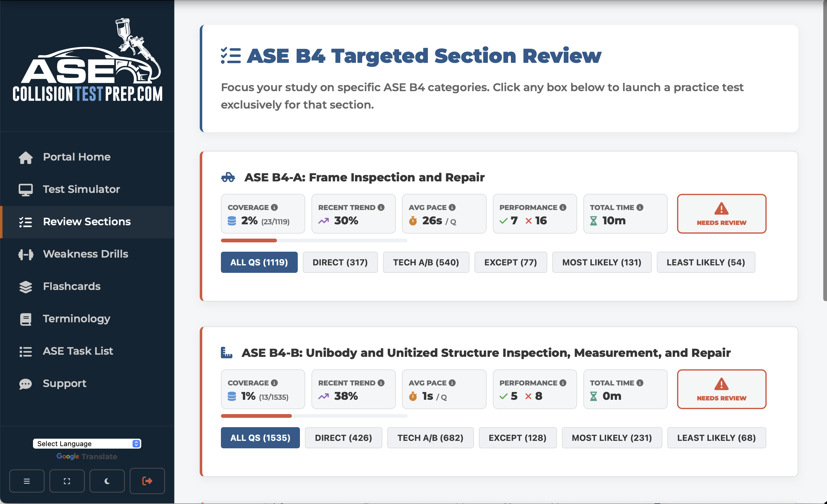Click the ASE Task List icon
Viewport: 827px width, 504px height.
coord(26,351)
